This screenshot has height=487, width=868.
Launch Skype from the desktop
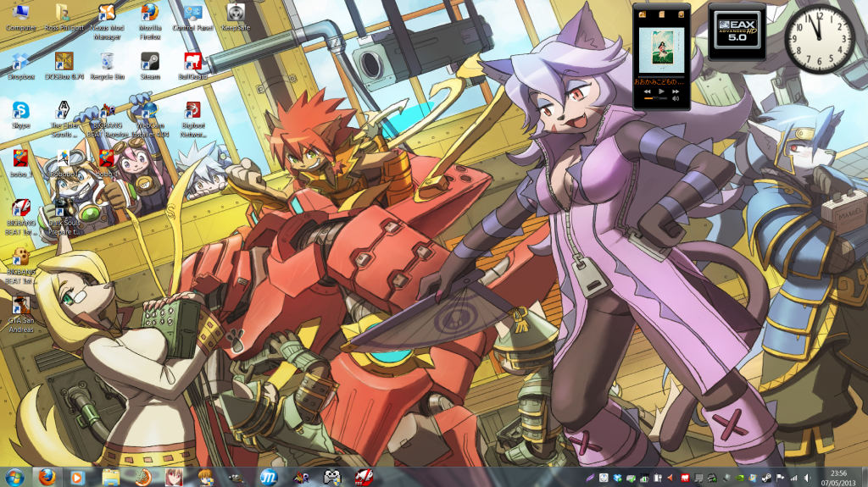click(20, 114)
